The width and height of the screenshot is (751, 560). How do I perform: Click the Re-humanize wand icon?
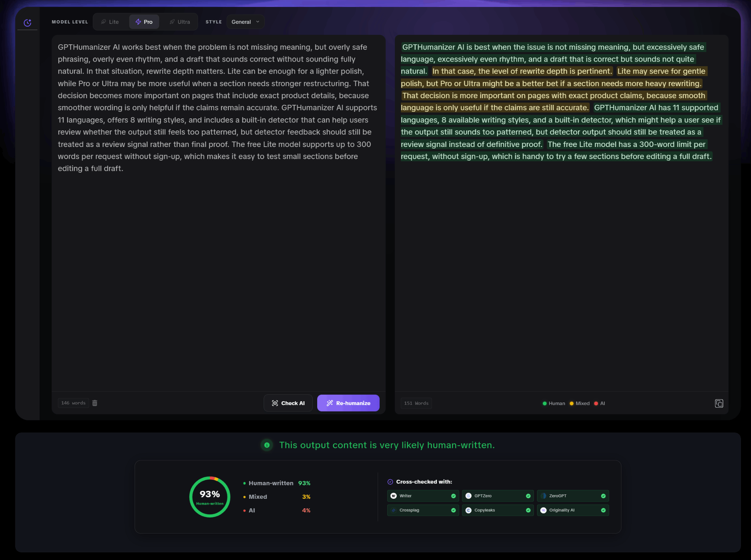[x=329, y=403]
